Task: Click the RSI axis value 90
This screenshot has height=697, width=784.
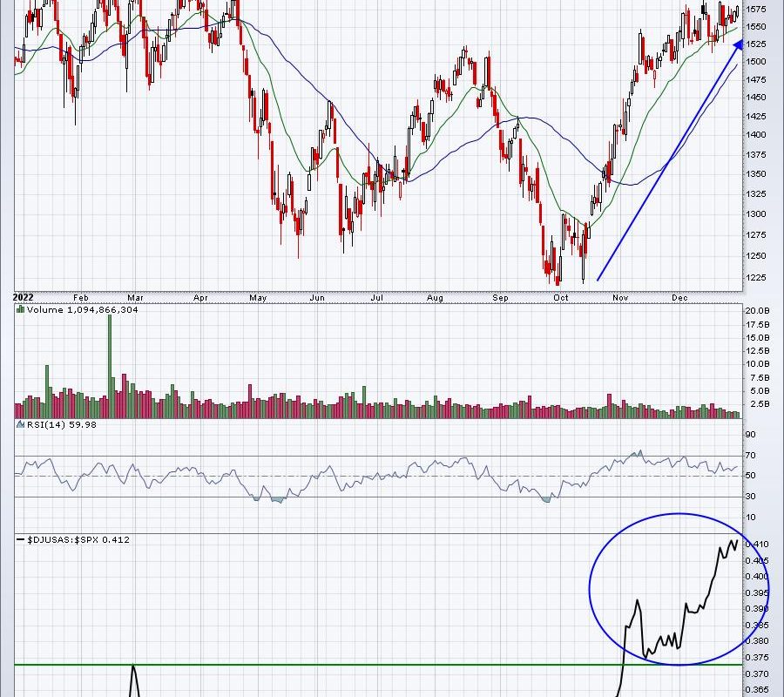Action: click(x=751, y=435)
